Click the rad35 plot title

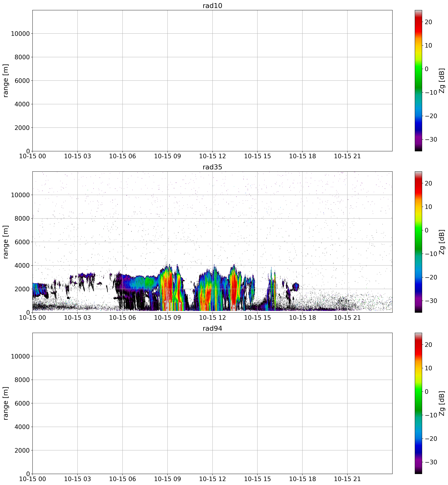click(212, 167)
